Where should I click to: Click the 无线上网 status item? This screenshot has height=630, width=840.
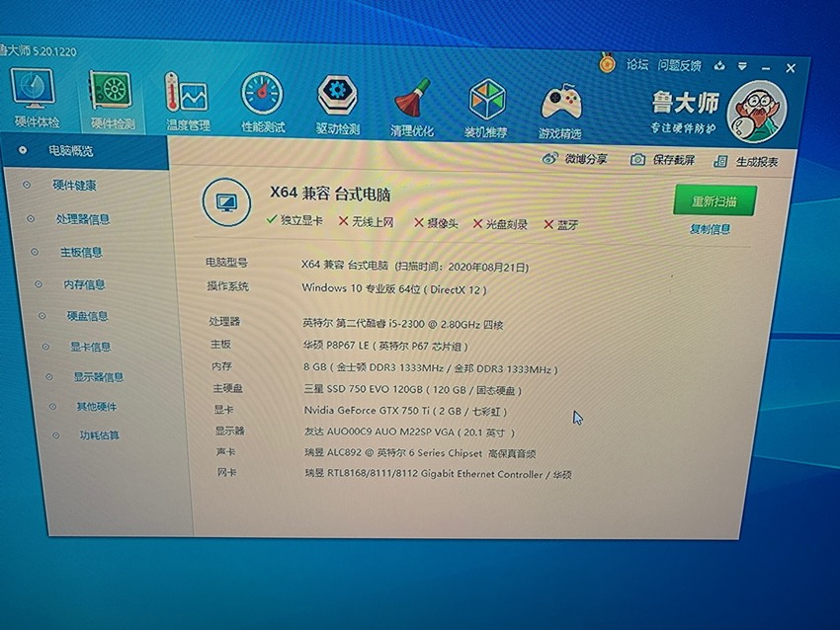[367, 221]
